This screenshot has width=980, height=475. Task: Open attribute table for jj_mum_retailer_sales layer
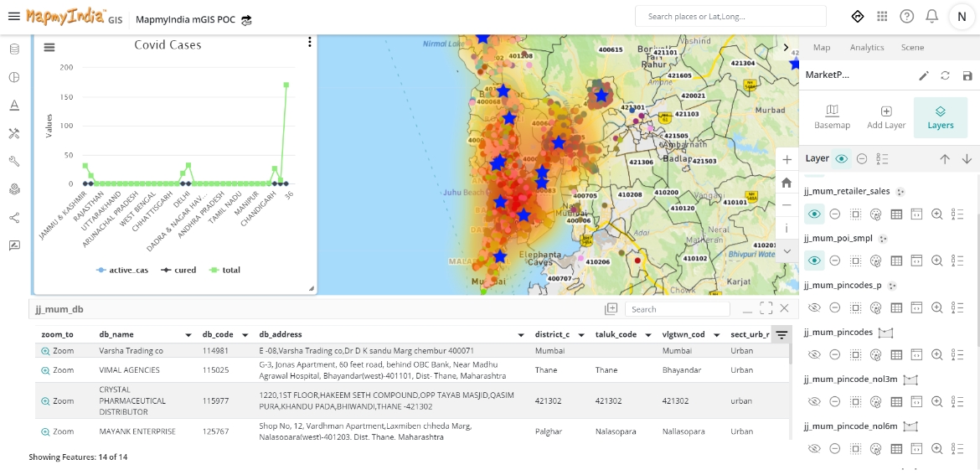click(896, 214)
